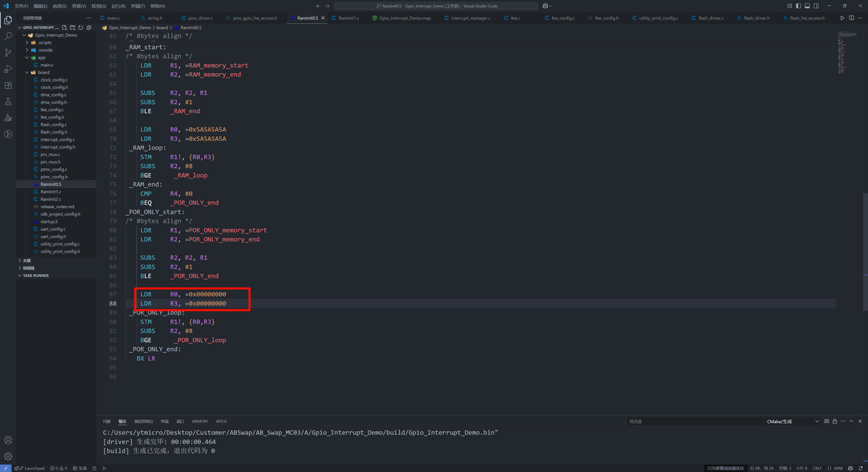Open the Manage gear settings icon
The width and height of the screenshot is (868, 472).
pyautogui.click(x=8, y=456)
